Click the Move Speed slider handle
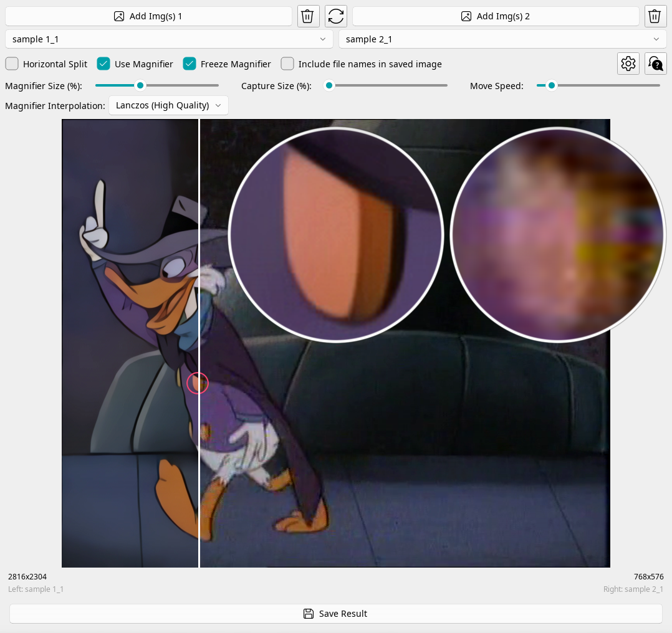The height and width of the screenshot is (633, 672). pos(552,85)
